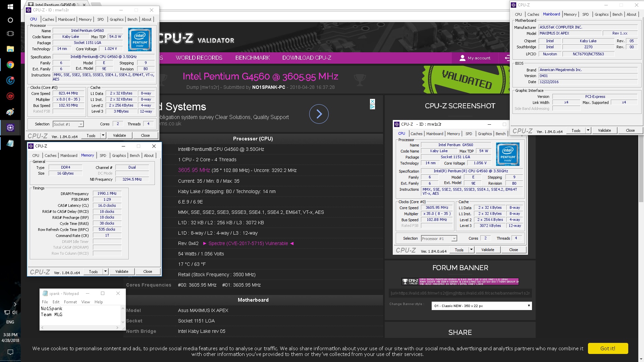
Task: Click inside Notepad text area
Action: tap(80, 315)
